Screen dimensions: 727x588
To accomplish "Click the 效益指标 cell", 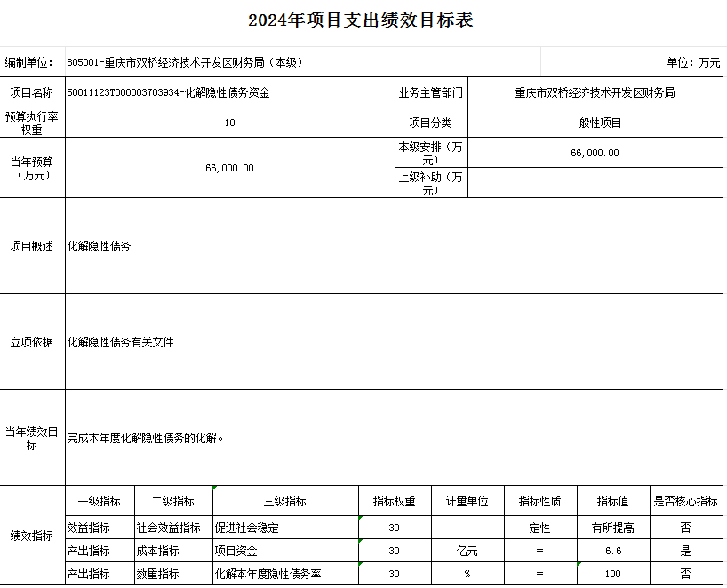I will [100, 528].
